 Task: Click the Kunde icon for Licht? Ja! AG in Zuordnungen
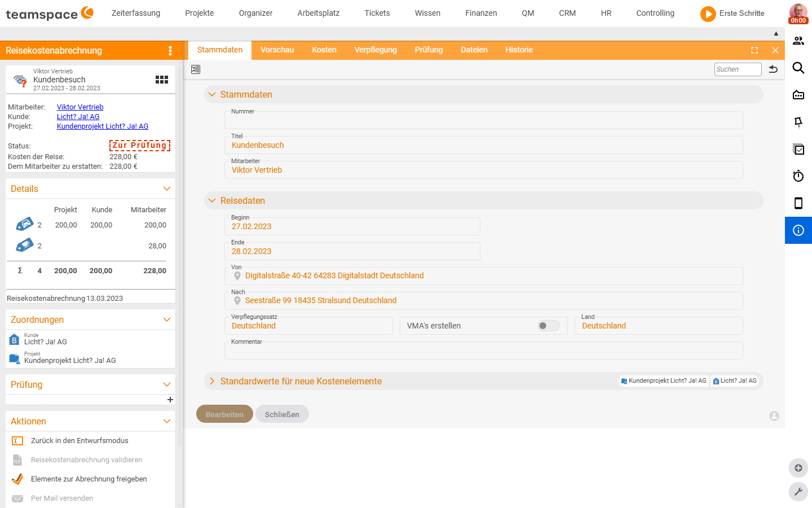pos(15,340)
